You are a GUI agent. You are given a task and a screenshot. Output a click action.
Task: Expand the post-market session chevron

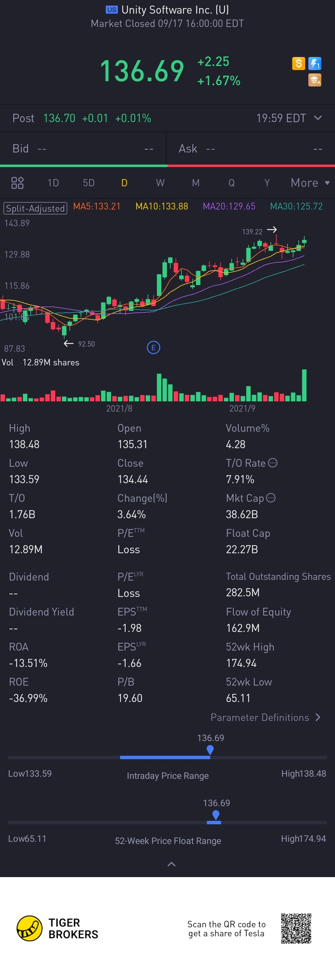[318, 118]
